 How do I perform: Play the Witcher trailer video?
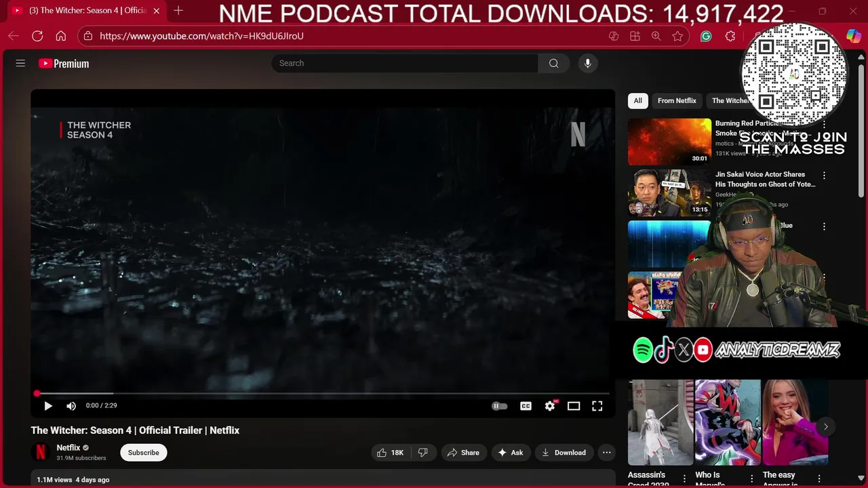coord(48,406)
